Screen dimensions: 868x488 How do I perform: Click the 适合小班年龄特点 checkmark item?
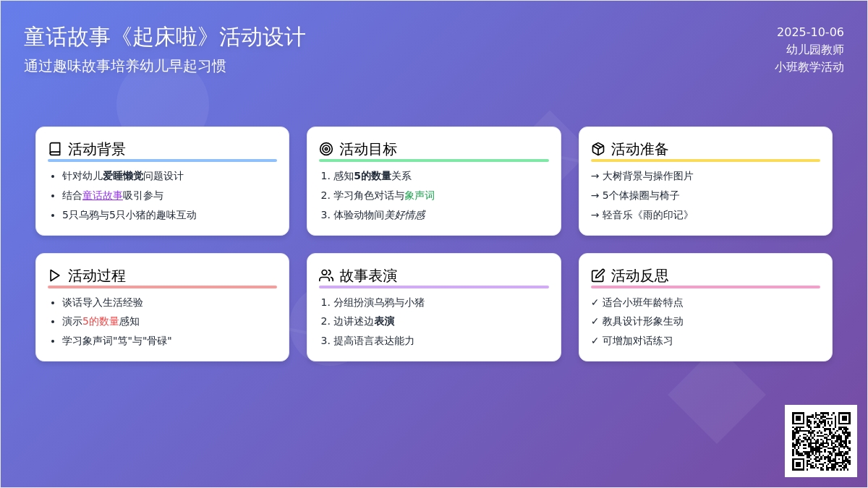642,302
